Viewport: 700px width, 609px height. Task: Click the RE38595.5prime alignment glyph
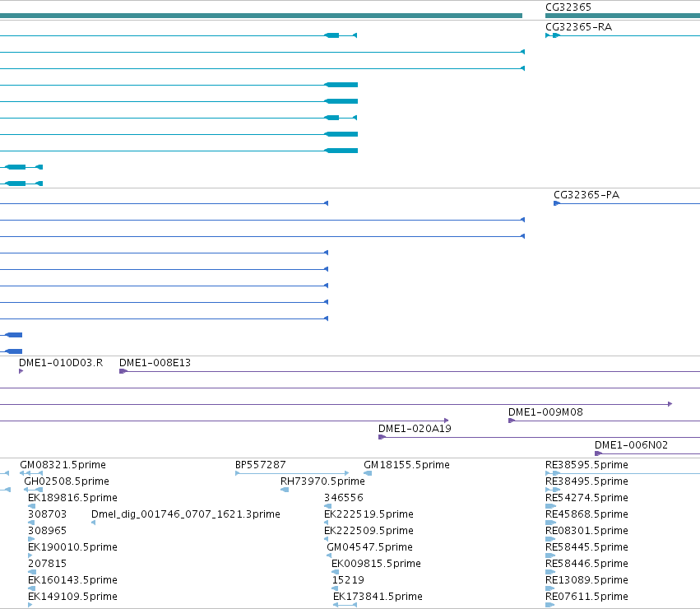point(623,473)
